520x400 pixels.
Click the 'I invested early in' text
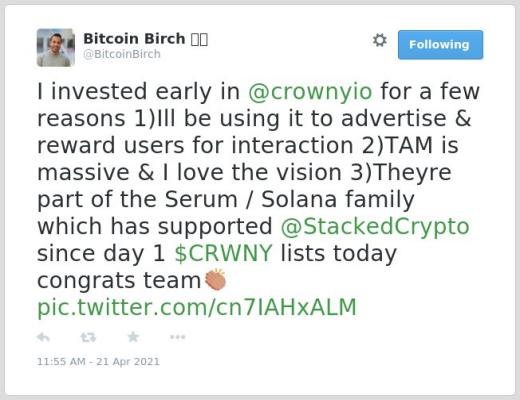(138, 91)
